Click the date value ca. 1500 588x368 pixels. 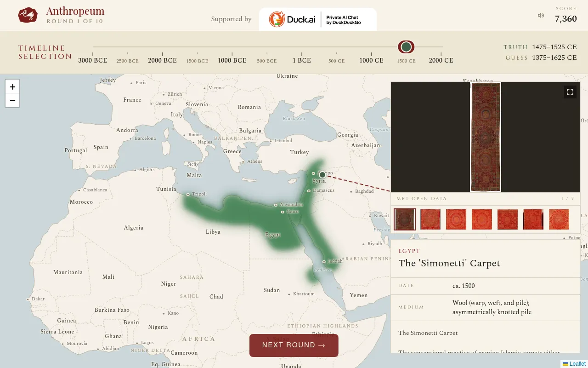coord(464,286)
